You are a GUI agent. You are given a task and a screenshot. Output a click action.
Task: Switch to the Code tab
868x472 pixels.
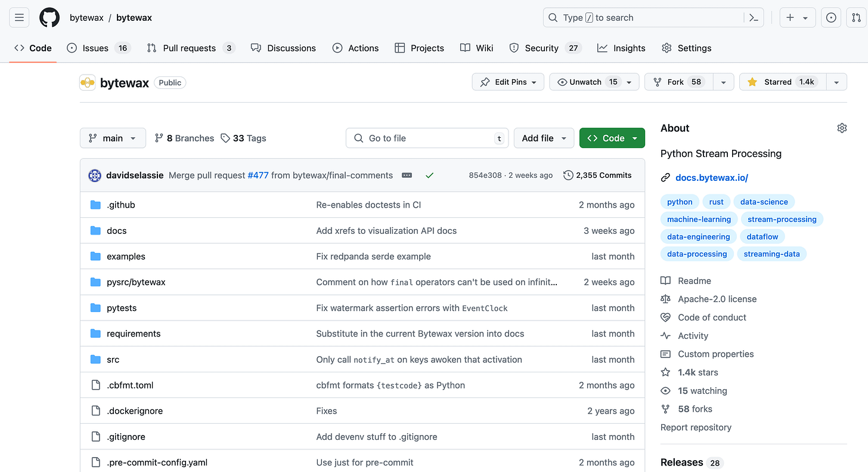(x=33, y=48)
